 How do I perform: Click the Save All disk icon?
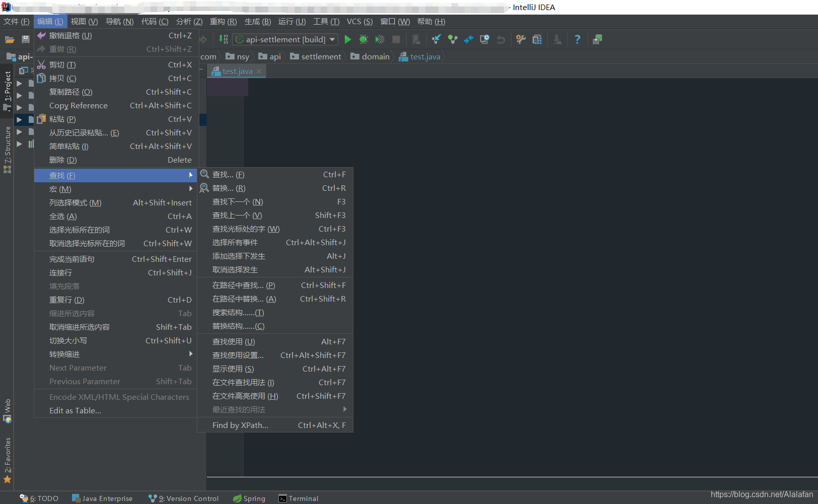(25, 39)
